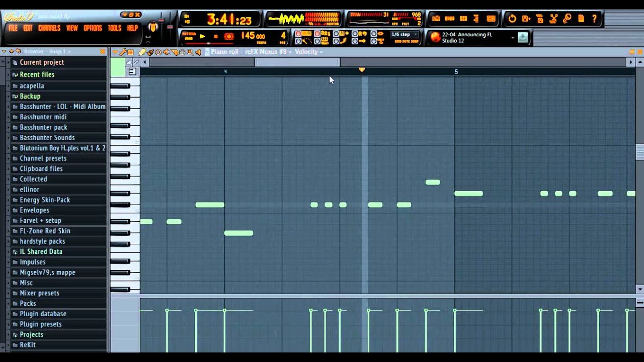Open the TOOLS menu

pos(115,28)
